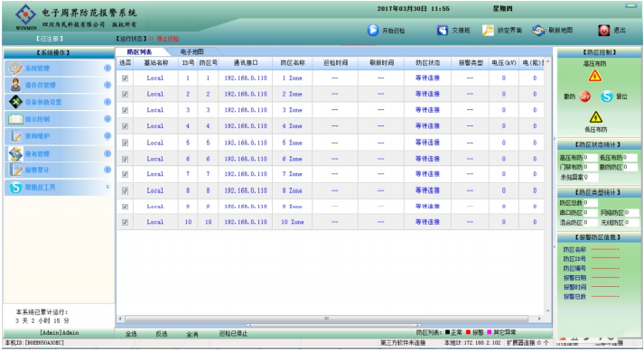Toggle the checkbox for 1 Zone row

click(x=125, y=78)
